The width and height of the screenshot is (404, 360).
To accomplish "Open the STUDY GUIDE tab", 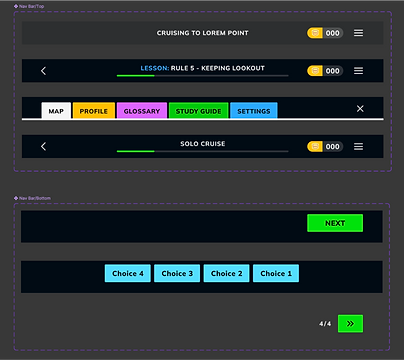I will pyautogui.click(x=199, y=111).
